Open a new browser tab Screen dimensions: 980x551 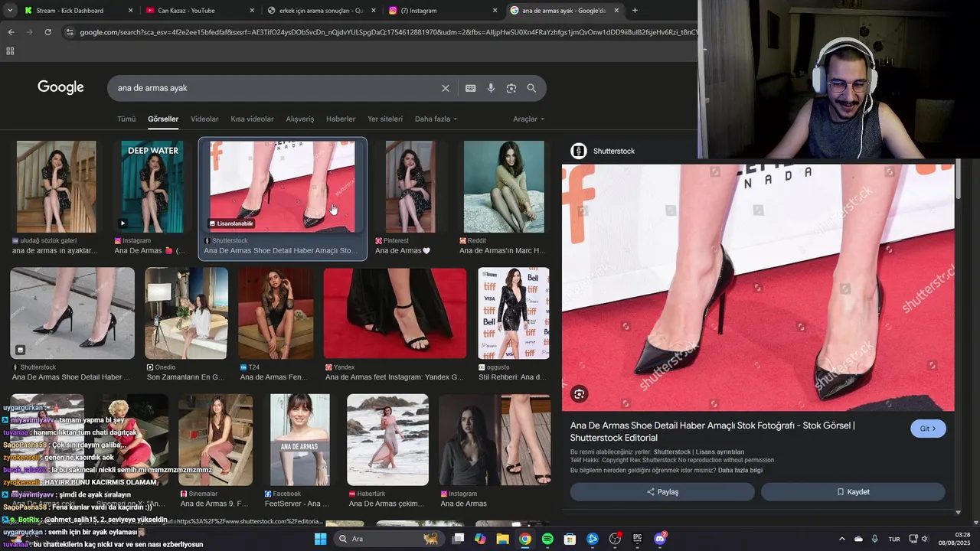click(x=635, y=11)
